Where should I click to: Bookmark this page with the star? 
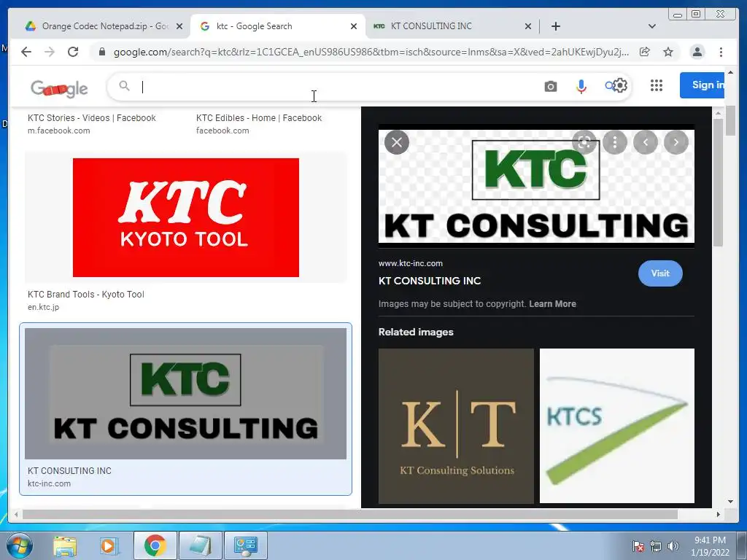point(668,52)
